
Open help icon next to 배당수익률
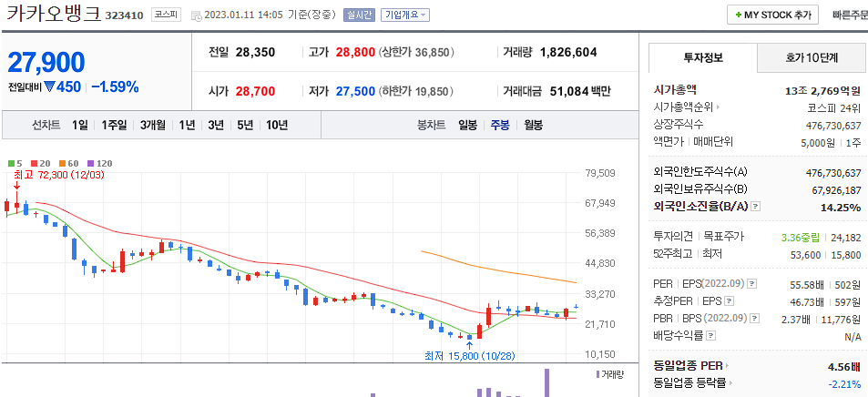[x=711, y=335]
